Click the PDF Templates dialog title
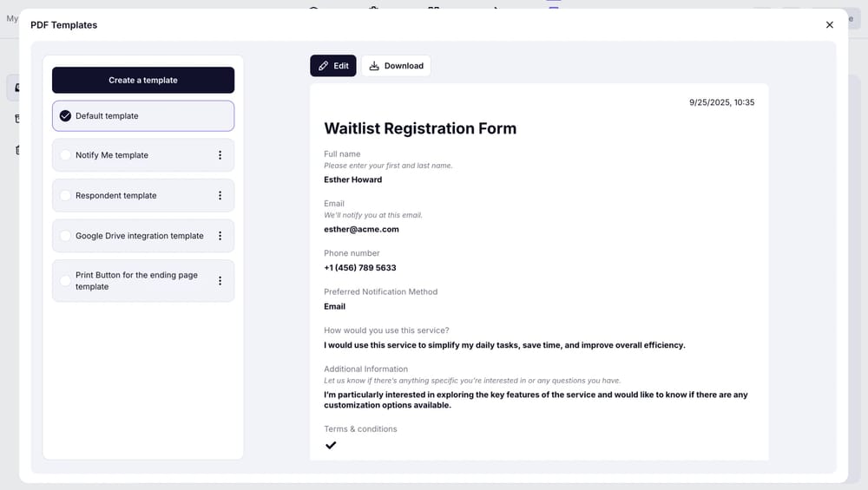 63,25
